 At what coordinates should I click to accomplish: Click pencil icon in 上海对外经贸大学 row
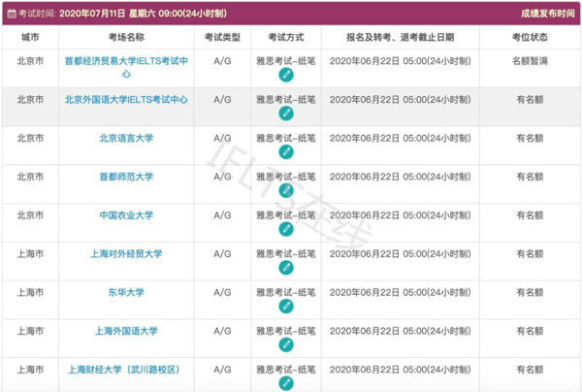[x=286, y=268]
